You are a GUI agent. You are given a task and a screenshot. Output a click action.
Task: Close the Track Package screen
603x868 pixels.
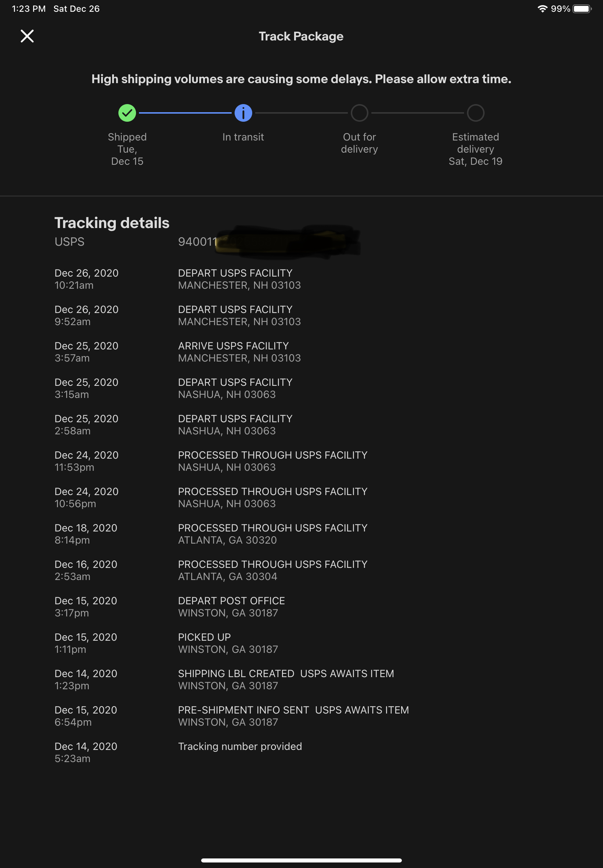(27, 36)
